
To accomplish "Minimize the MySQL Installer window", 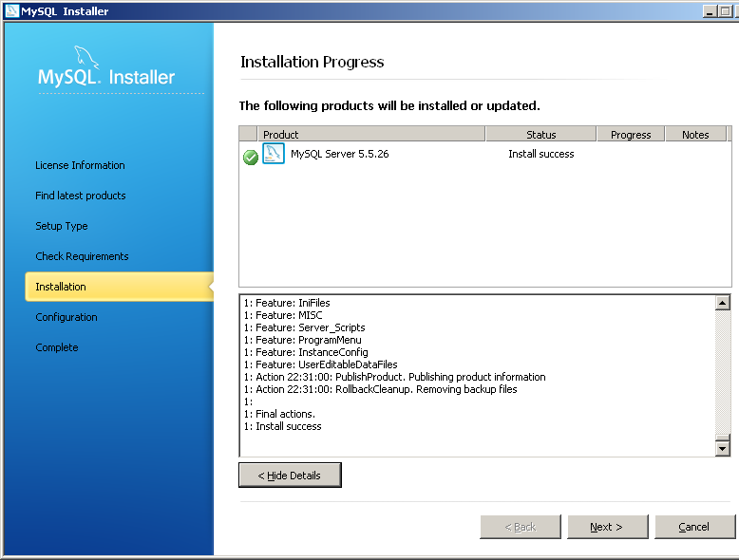I will point(710,11).
